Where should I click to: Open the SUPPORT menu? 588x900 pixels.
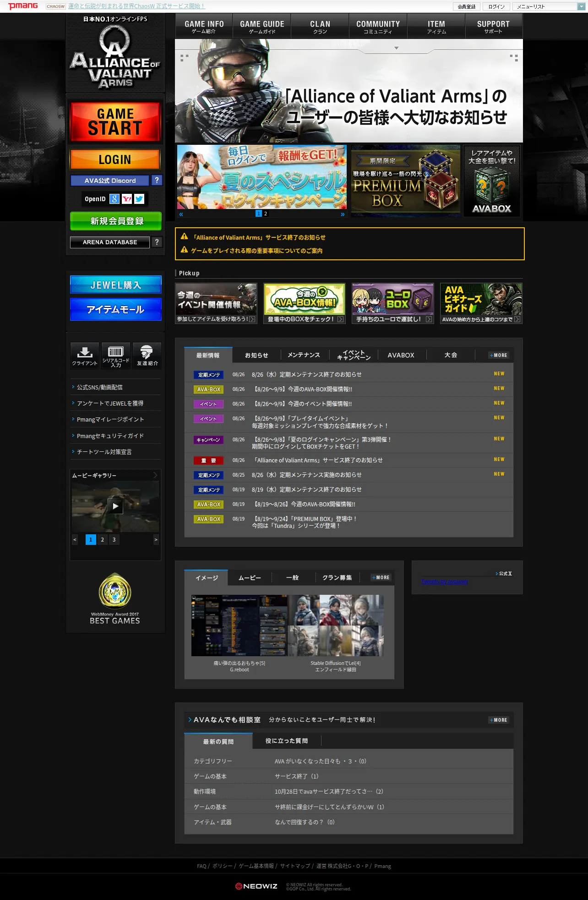click(x=493, y=27)
